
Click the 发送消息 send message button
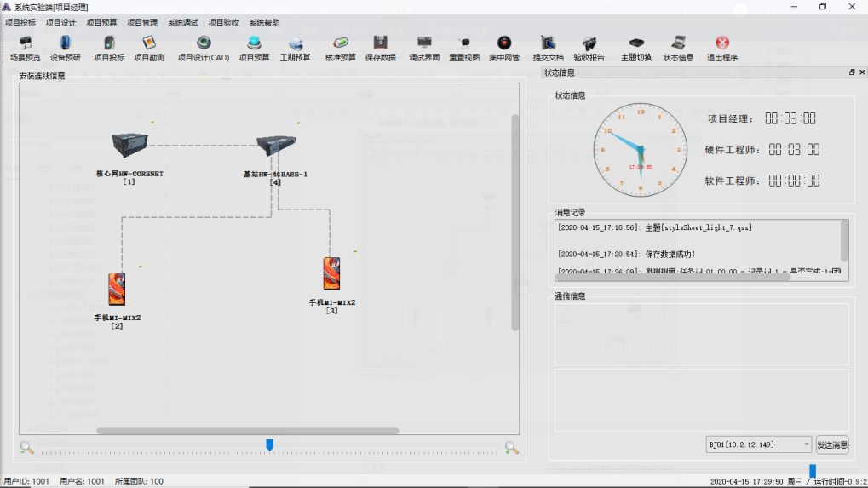pyautogui.click(x=832, y=445)
